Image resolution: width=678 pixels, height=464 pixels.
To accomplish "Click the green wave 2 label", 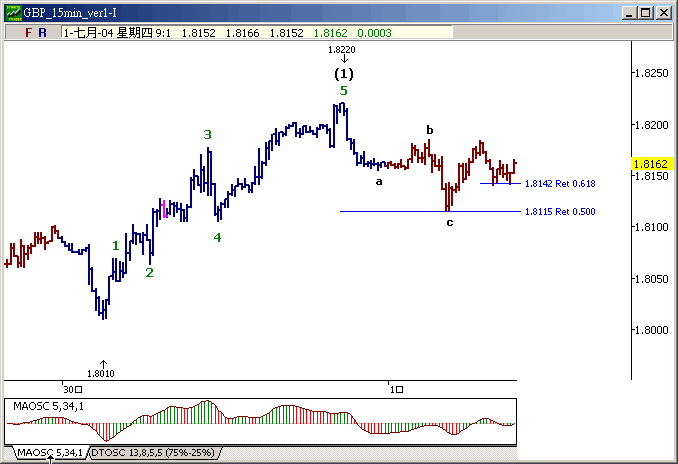I will pyautogui.click(x=149, y=272).
